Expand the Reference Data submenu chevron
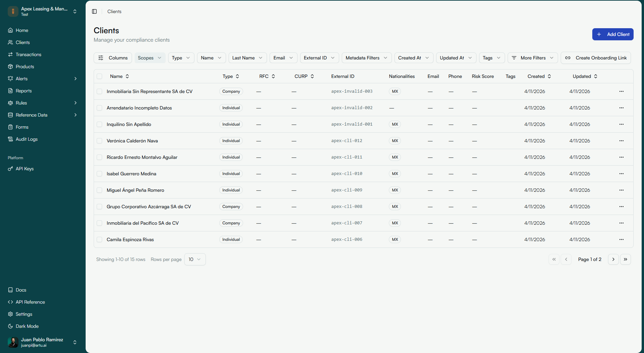Image resolution: width=644 pixels, height=353 pixels. pyautogui.click(x=76, y=115)
